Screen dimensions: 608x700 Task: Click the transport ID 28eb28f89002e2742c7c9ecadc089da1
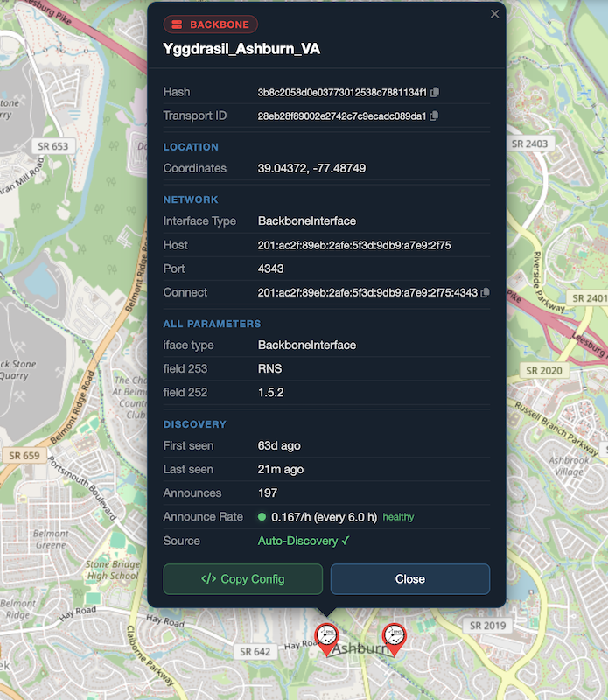tap(341, 116)
